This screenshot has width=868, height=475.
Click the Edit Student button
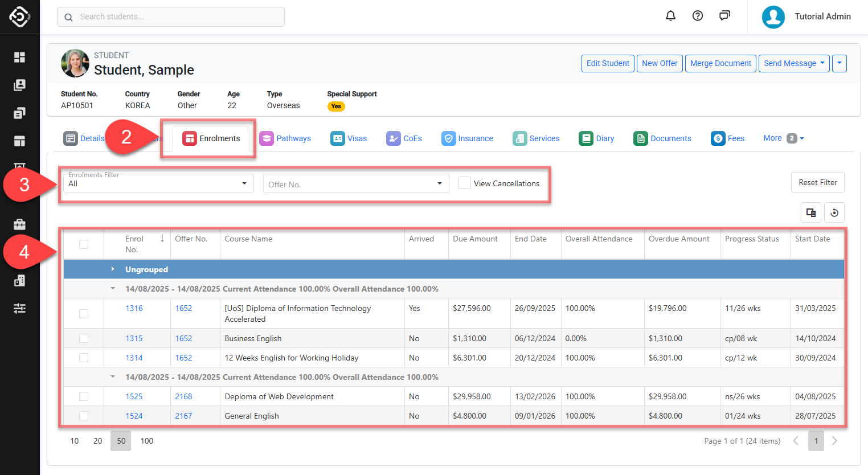tap(608, 63)
